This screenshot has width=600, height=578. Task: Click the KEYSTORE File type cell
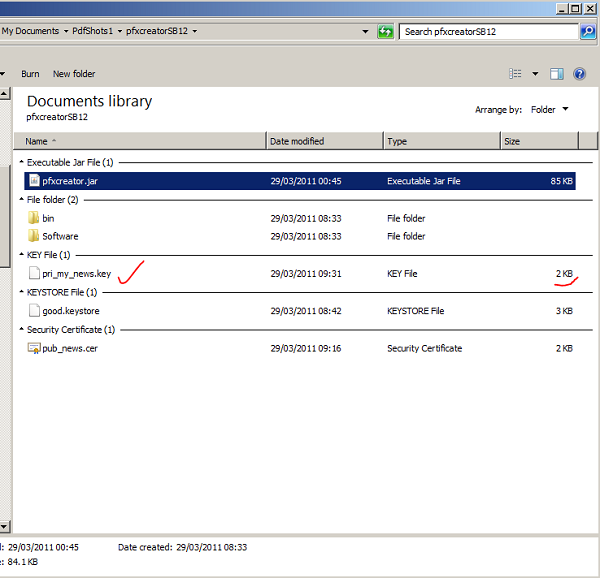point(416,311)
